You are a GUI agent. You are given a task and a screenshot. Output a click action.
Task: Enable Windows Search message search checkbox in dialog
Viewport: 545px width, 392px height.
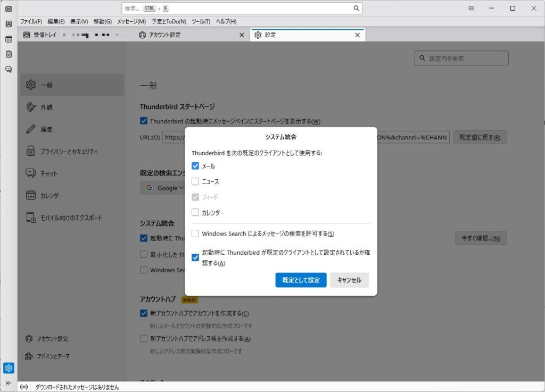195,233
